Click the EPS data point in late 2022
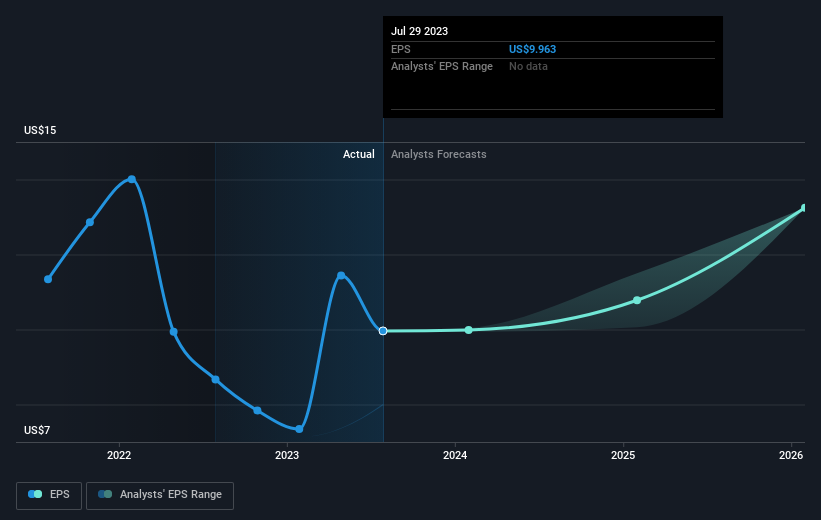The width and height of the screenshot is (821, 520). pyautogui.click(x=258, y=411)
